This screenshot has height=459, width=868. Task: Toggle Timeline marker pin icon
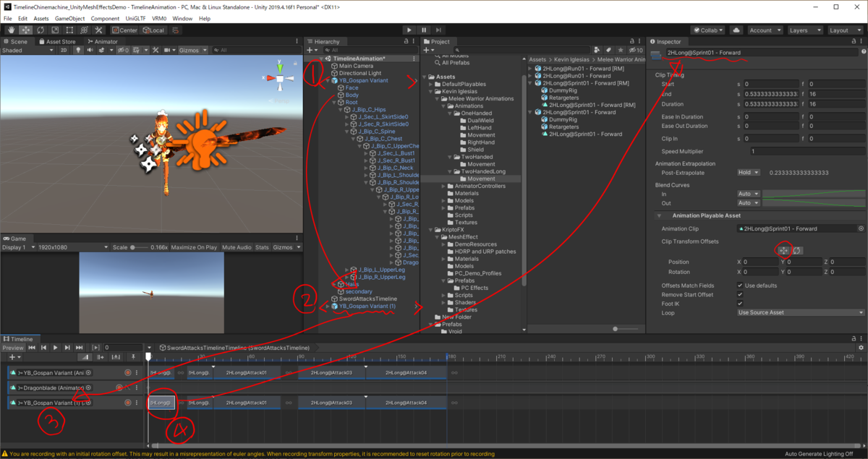[x=133, y=357]
